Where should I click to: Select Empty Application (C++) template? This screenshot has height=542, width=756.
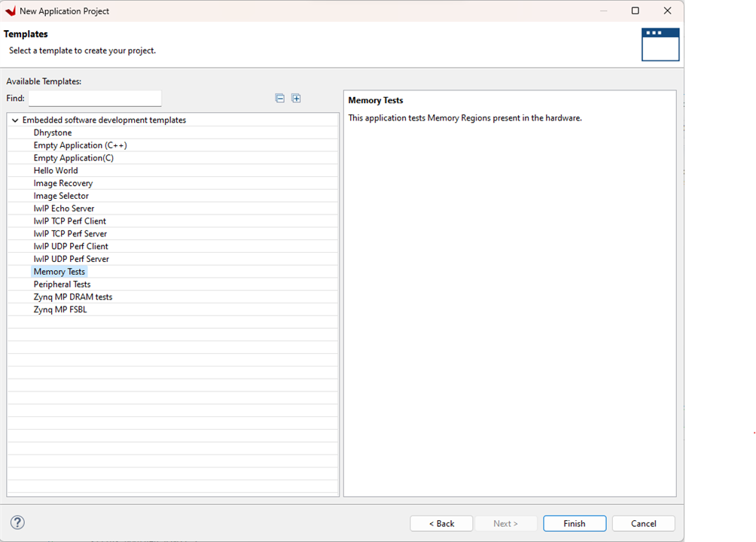tap(80, 145)
